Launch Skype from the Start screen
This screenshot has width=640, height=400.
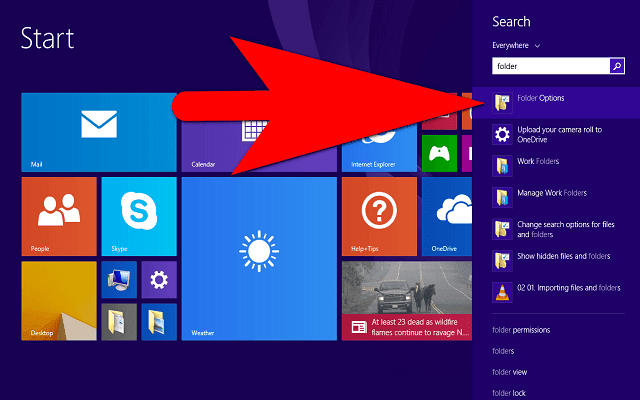click(x=139, y=215)
